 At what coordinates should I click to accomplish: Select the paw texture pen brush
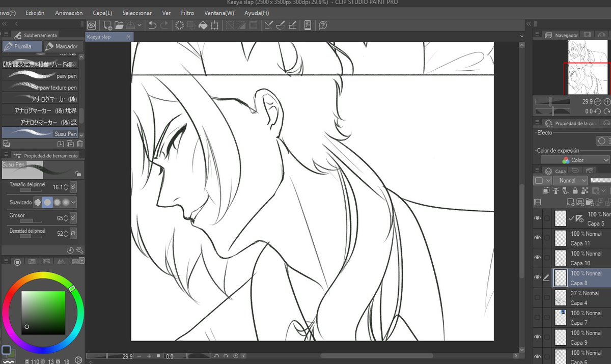(41, 87)
